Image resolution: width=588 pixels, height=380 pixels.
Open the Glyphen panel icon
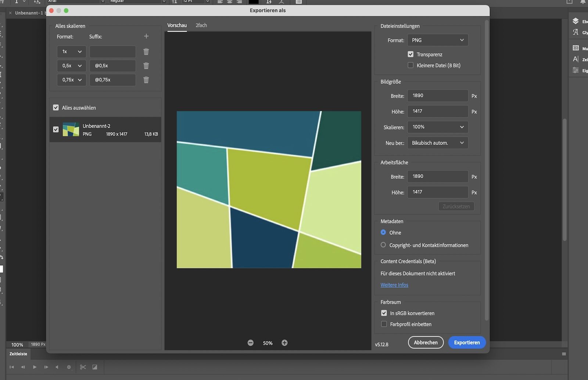(x=576, y=32)
